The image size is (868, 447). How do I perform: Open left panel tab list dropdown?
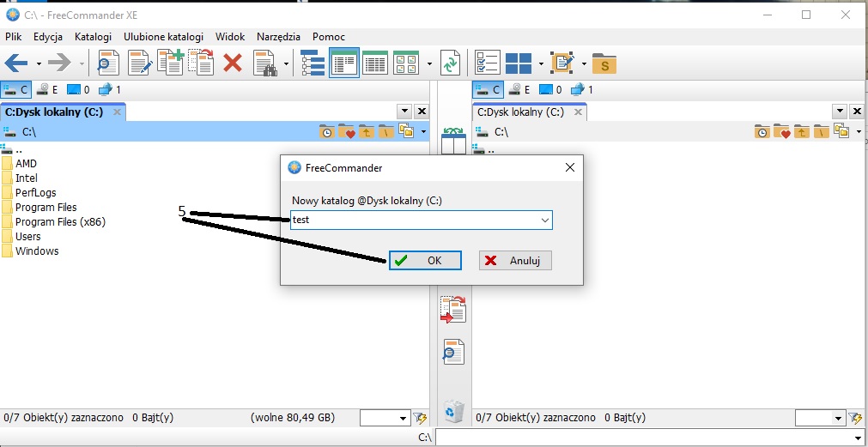tap(404, 112)
